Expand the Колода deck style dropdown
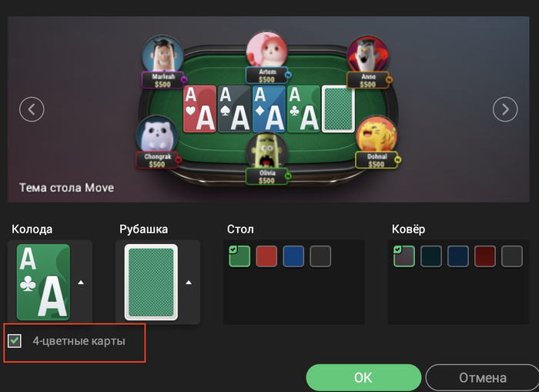Image resolution: width=539 pixels, height=392 pixels. coord(81,283)
